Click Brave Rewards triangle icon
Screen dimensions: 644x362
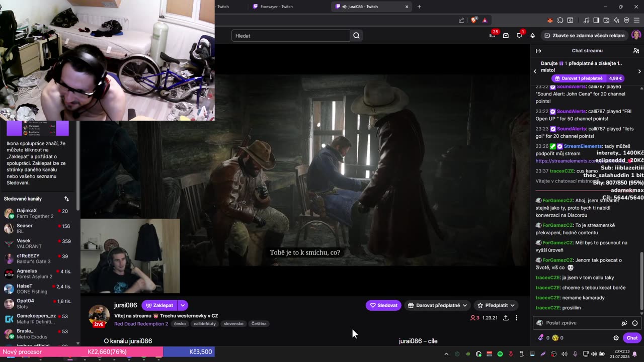[485, 20]
